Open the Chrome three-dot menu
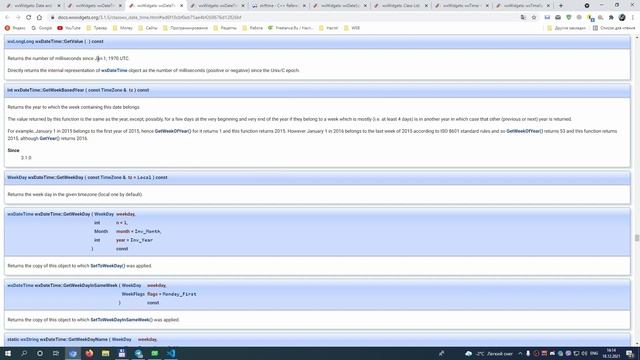 click(x=633, y=18)
